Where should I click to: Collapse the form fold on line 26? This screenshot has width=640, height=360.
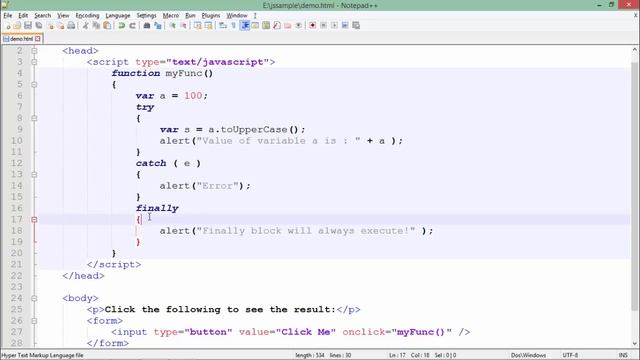(x=34, y=321)
